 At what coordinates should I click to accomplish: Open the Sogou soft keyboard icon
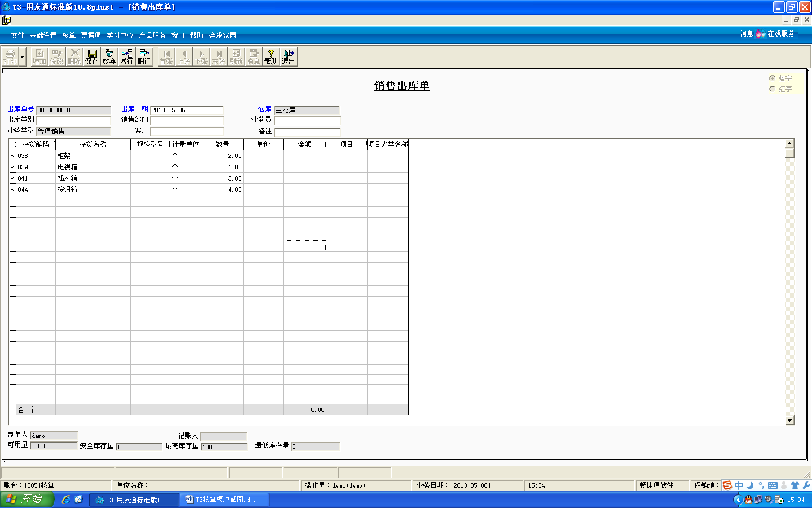(x=773, y=485)
